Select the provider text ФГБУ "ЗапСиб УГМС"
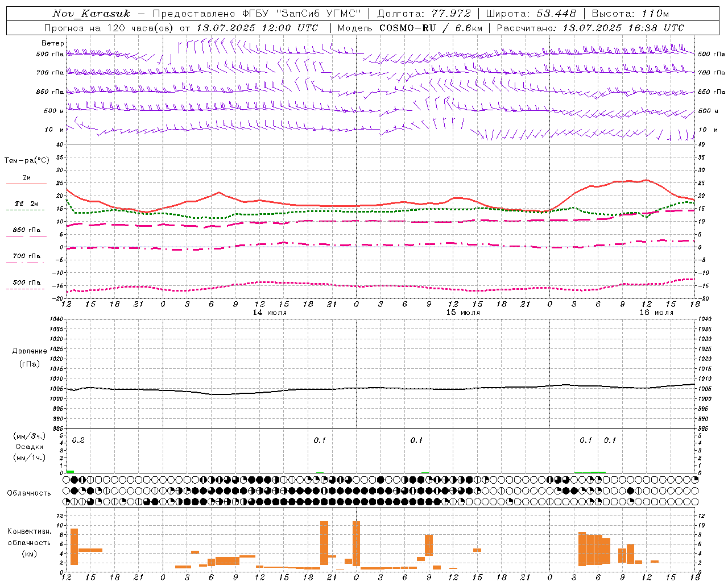Image resolution: width=728 pixels, height=582 pixels. (x=303, y=14)
